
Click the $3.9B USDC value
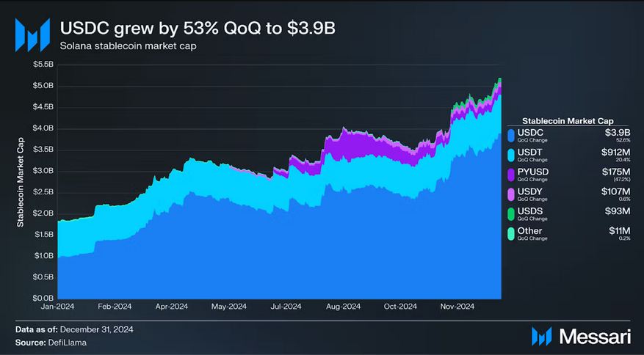click(618, 132)
